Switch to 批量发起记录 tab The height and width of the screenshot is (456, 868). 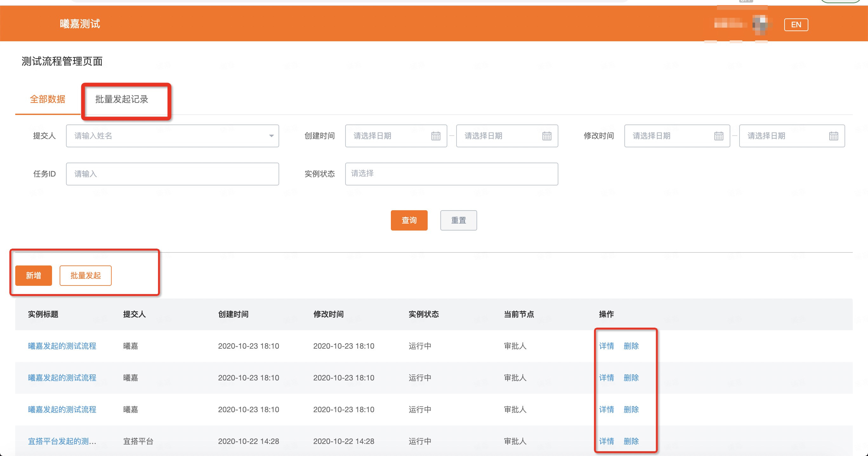(122, 99)
